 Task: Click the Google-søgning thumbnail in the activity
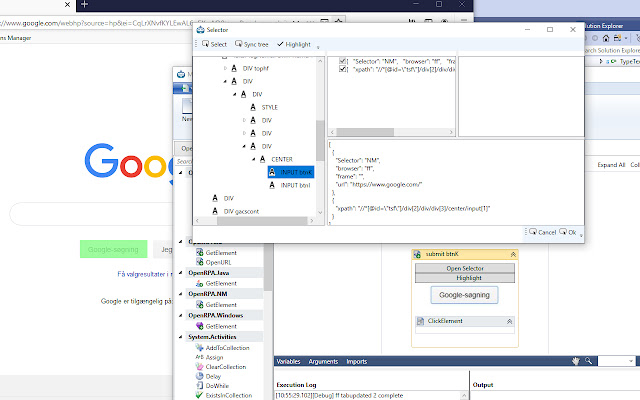tap(464, 295)
